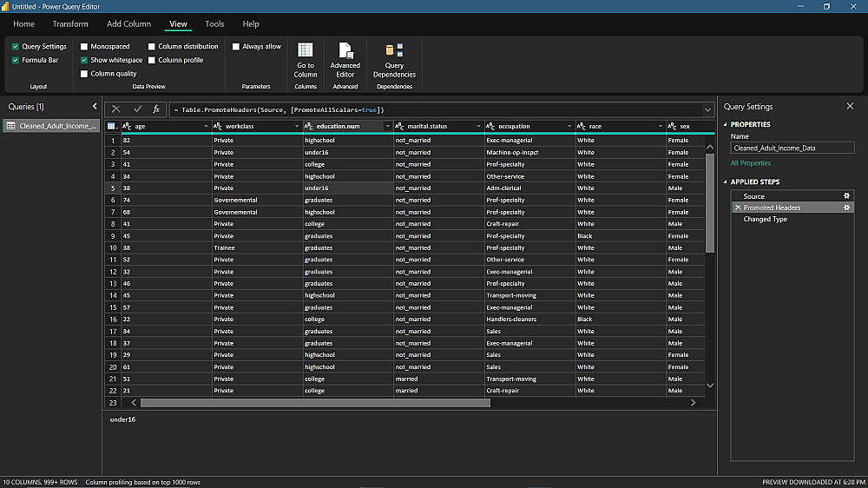868x488 pixels.
Task: Toggle the Column quality checkbox
Action: coord(84,74)
